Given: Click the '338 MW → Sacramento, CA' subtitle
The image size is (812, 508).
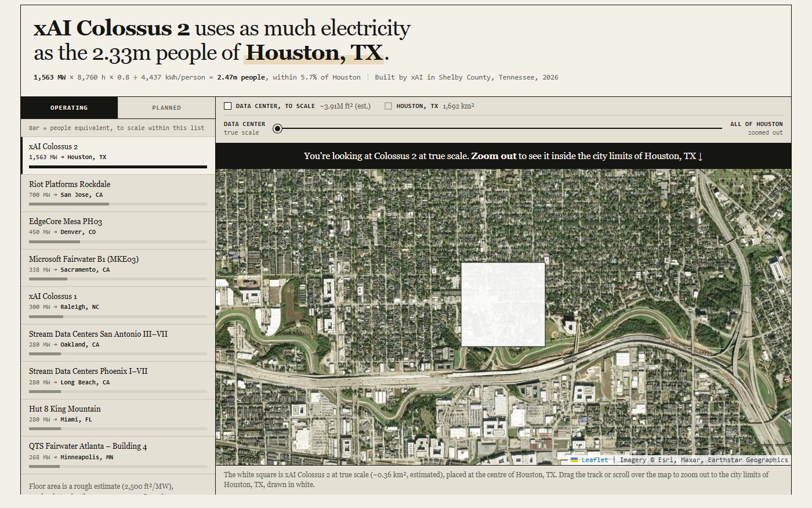Looking at the screenshot, I should [x=70, y=270].
